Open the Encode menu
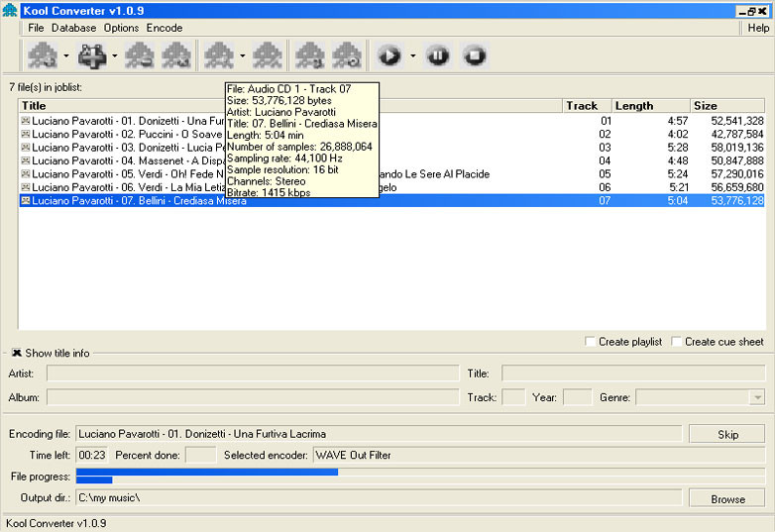The width and height of the screenshot is (775, 532). coord(165,28)
